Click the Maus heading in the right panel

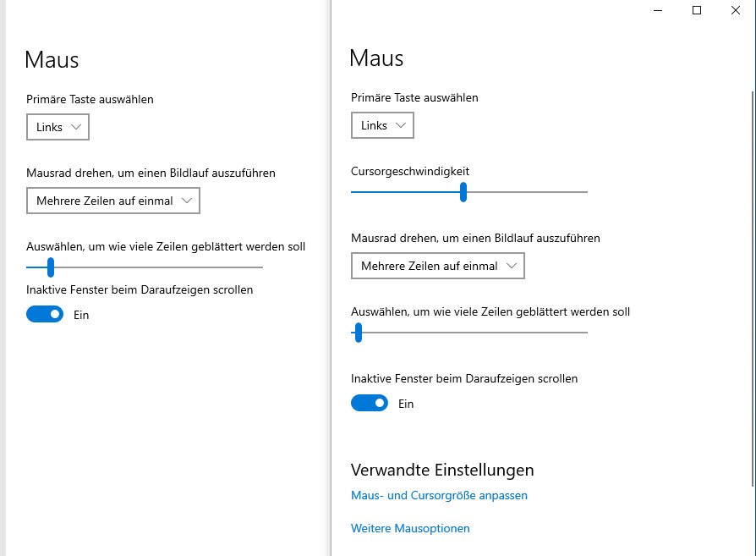(376, 58)
